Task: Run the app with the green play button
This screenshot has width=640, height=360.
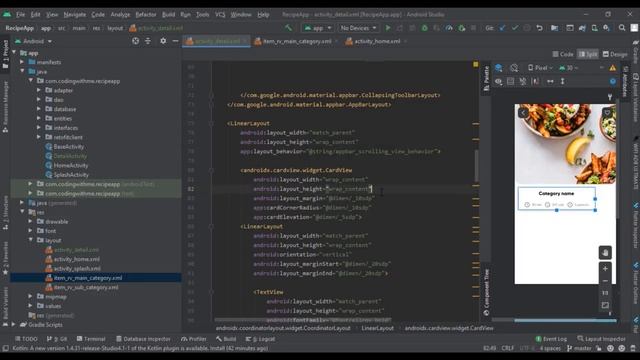Action: [388, 28]
